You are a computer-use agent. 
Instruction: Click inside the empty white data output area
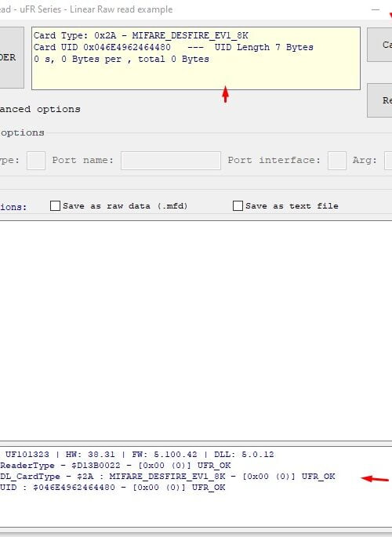pyautogui.click(x=196, y=331)
